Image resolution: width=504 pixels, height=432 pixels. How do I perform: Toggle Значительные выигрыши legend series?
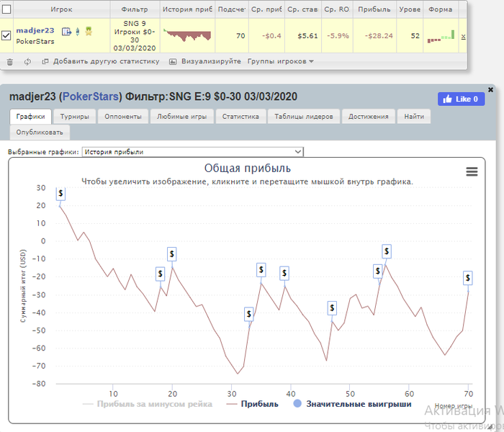coord(352,404)
